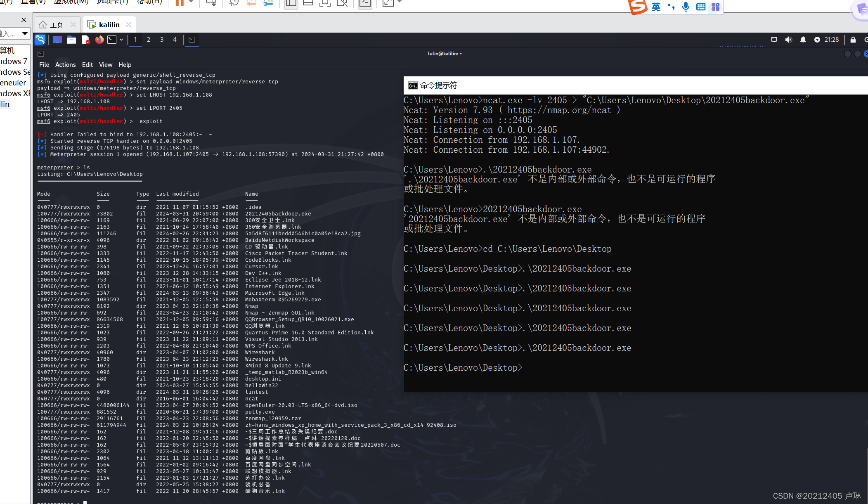This screenshot has width=868, height=504.
Task: Click the helloWin32 directory entry
Action: pos(262,386)
